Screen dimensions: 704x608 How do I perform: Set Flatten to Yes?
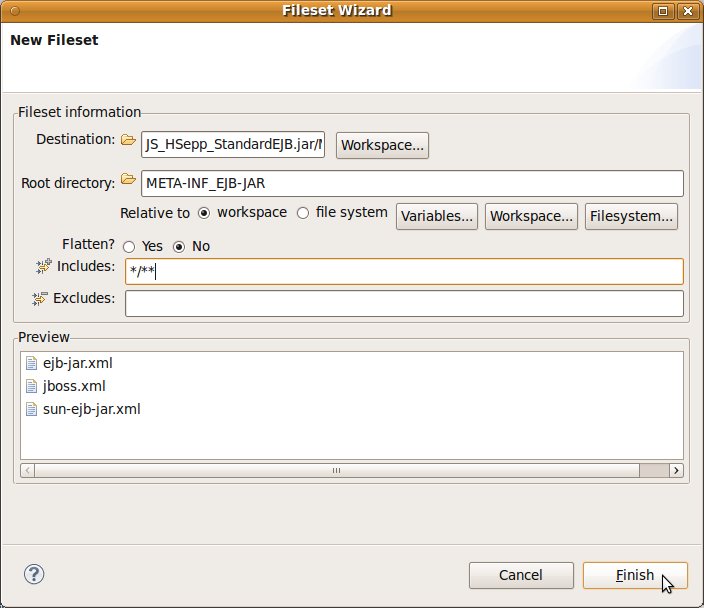click(x=129, y=247)
